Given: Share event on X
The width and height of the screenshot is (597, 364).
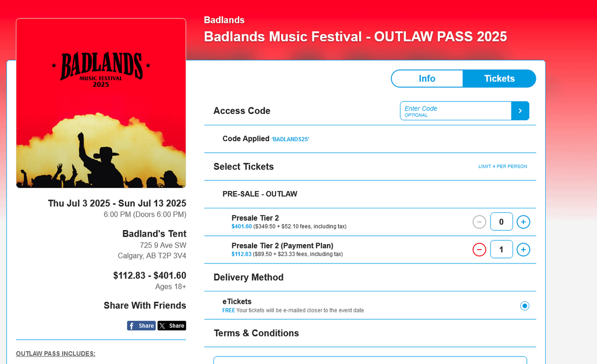Looking at the screenshot, I should coord(172,326).
